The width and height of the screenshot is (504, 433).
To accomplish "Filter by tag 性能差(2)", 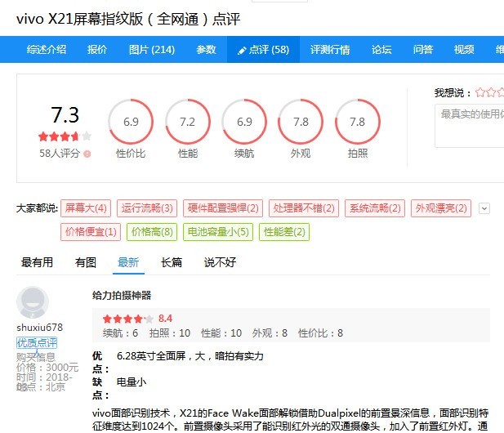I will point(284,232).
